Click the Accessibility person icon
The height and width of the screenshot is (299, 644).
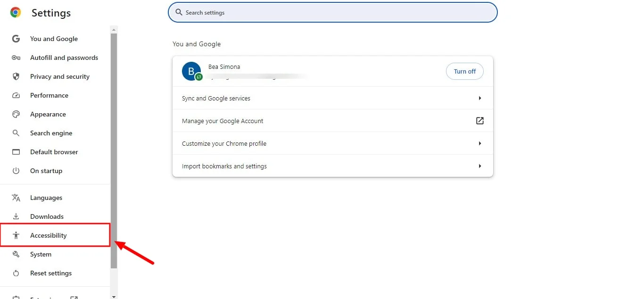(16, 235)
